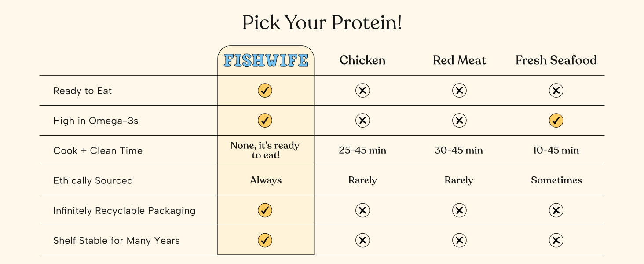
Task: Click Chicken's Ready to Eat X mark
Action: pyautogui.click(x=362, y=91)
